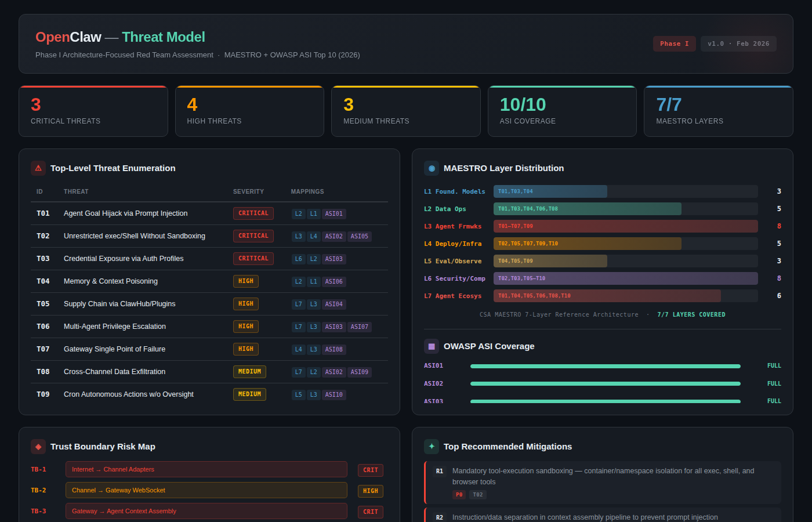Select the TB-2 Channel to Gateway WebSocket bar

[206, 490]
